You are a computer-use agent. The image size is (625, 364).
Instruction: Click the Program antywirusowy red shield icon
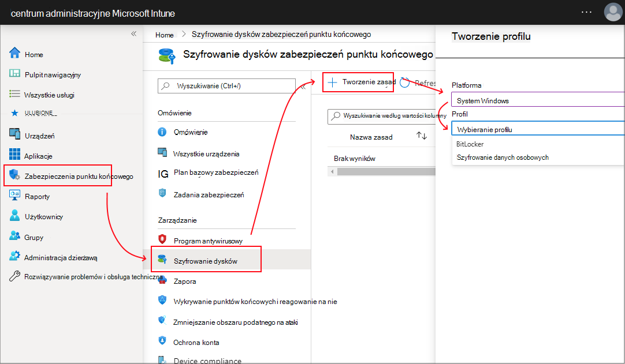pyautogui.click(x=162, y=239)
